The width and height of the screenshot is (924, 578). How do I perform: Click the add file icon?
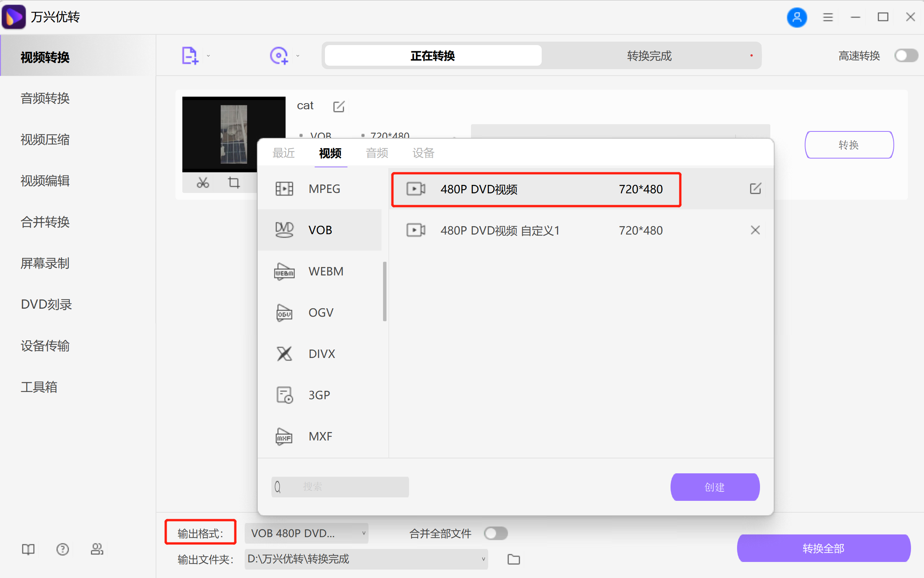click(190, 56)
